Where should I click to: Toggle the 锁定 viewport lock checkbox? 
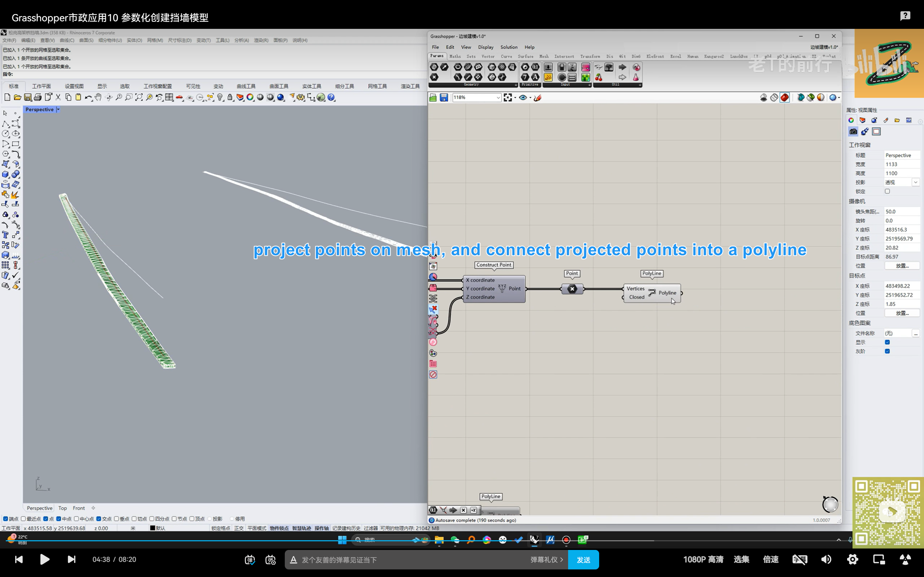click(x=887, y=191)
